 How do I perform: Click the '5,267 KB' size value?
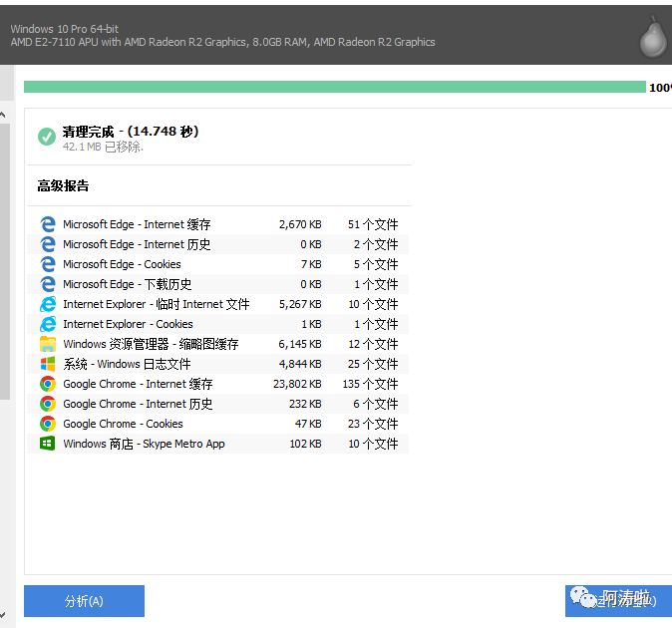point(300,304)
